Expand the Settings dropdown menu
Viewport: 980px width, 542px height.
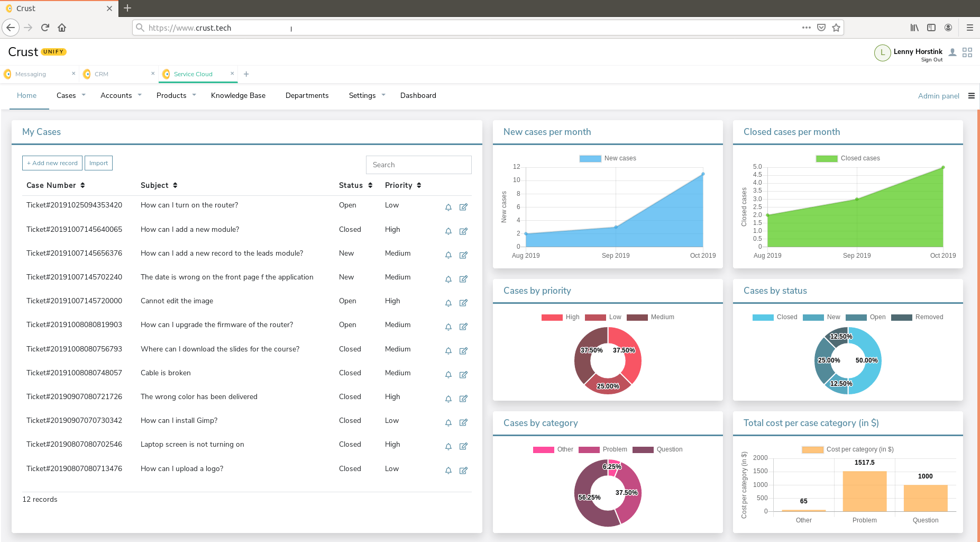point(367,95)
